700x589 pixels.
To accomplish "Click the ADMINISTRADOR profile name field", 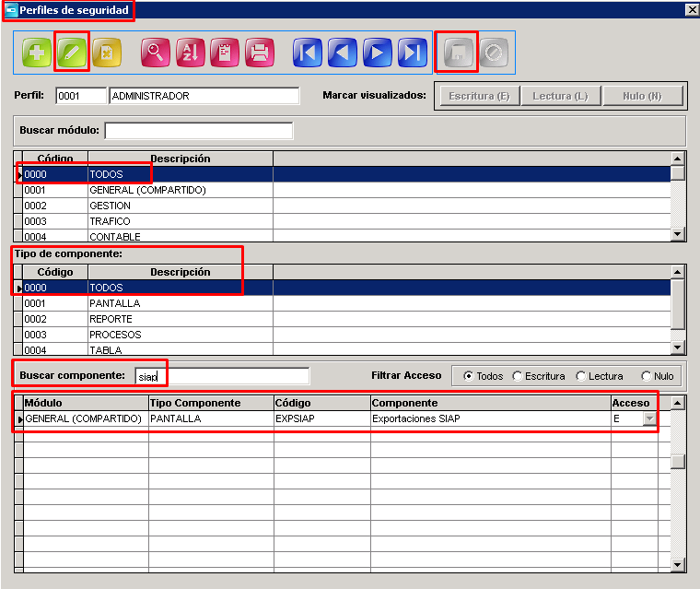I will tap(204, 96).
